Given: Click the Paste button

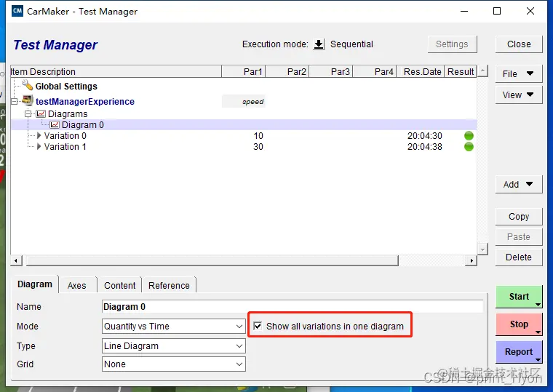Looking at the screenshot, I should pos(519,237).
